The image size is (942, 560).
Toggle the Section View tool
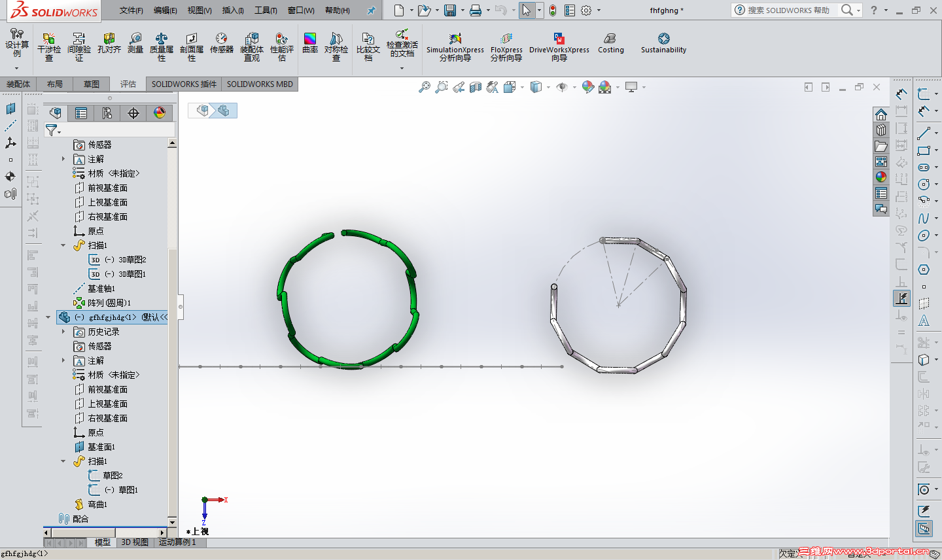[x=476, y=87]
